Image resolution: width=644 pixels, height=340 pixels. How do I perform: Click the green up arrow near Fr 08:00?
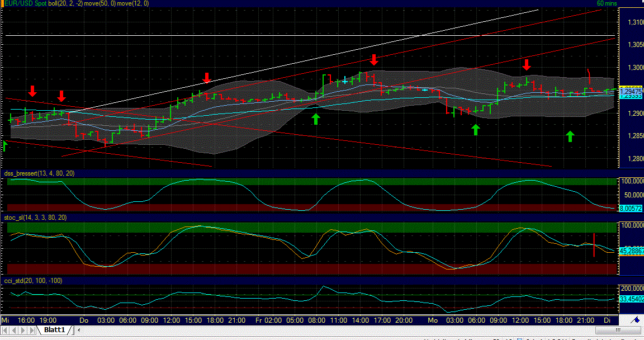(x=315, y=119)
